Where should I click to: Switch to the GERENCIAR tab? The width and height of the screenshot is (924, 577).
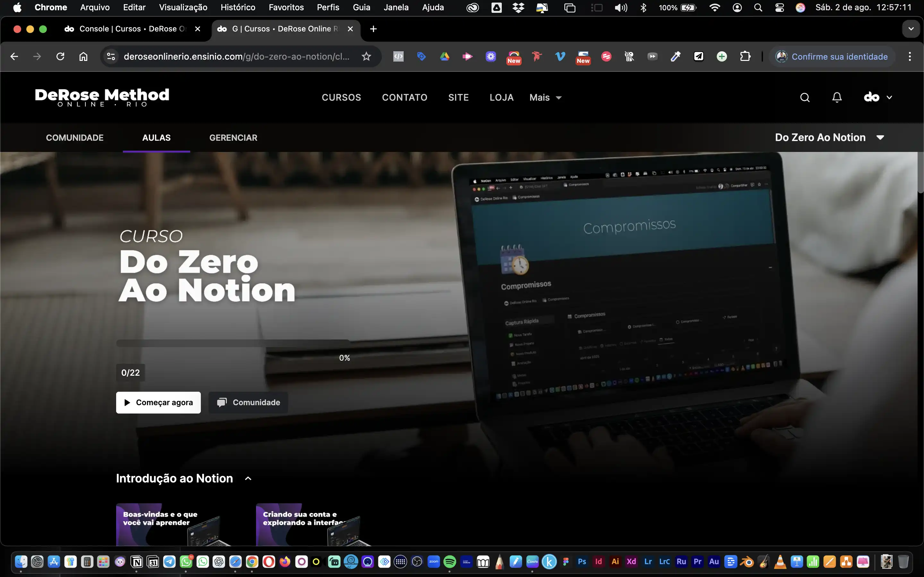click(x=233, y=138)
